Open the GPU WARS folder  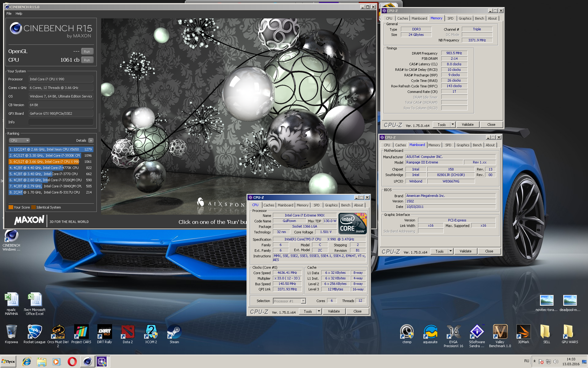pyautogui.click(x=570, y=334)
